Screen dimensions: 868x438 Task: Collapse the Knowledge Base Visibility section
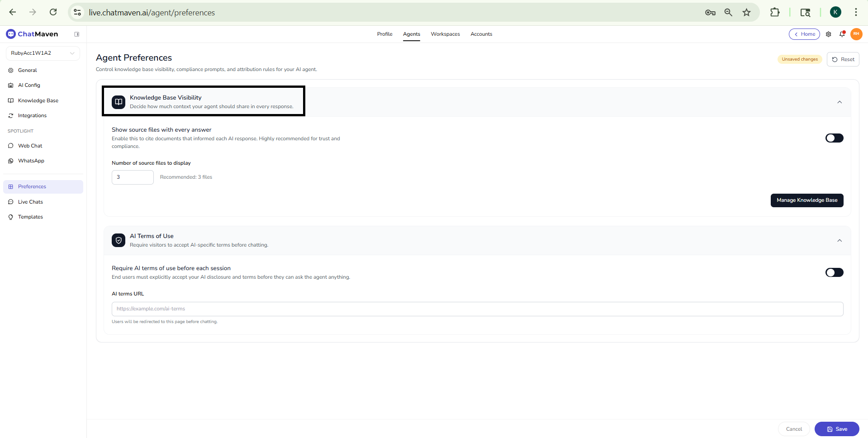pyautogui.click(x=839, y=102)
